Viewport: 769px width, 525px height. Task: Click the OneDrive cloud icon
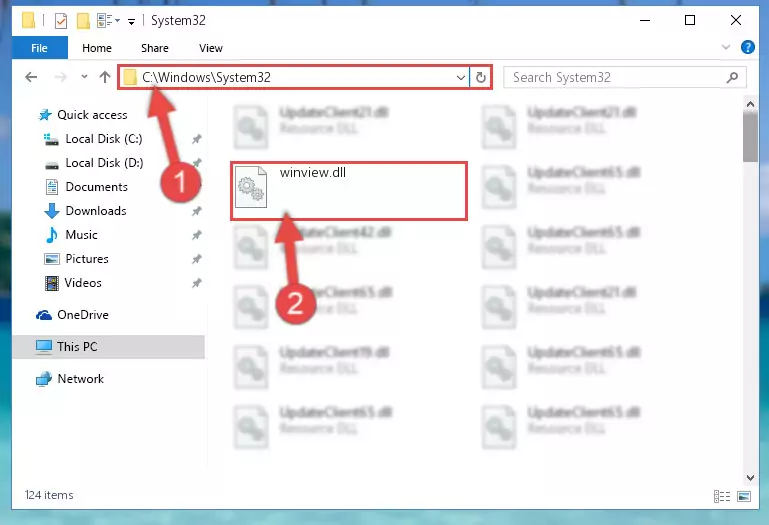[x=44, y=315]
